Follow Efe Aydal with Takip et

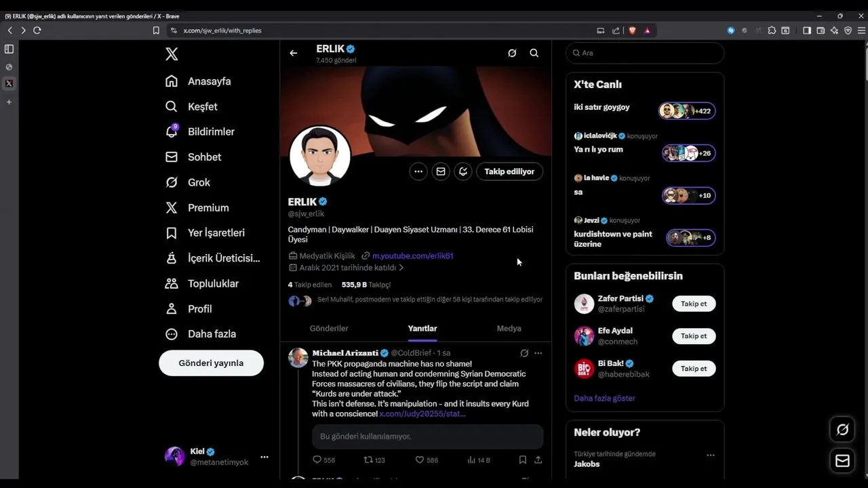(x=694, y=336)
